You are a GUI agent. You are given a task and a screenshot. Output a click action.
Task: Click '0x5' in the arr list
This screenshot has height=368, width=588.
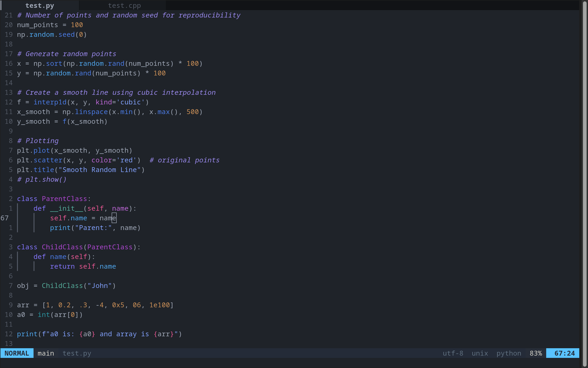tap(118, 305)
